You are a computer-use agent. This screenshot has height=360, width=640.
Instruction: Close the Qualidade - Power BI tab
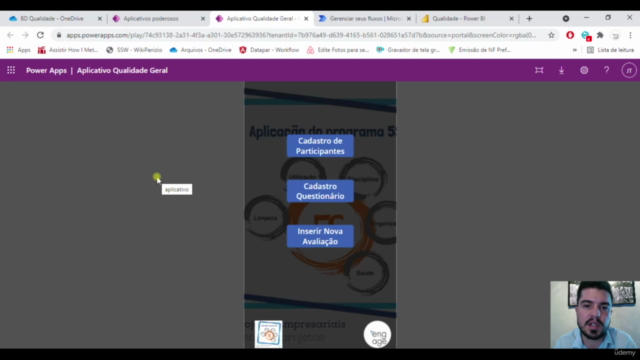point(511,18)
